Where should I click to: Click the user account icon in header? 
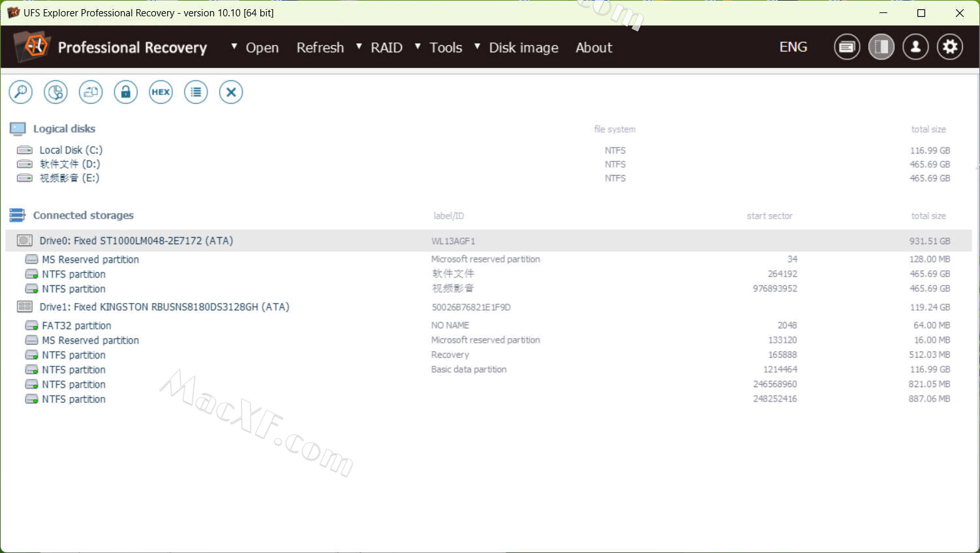click(915, 47)
